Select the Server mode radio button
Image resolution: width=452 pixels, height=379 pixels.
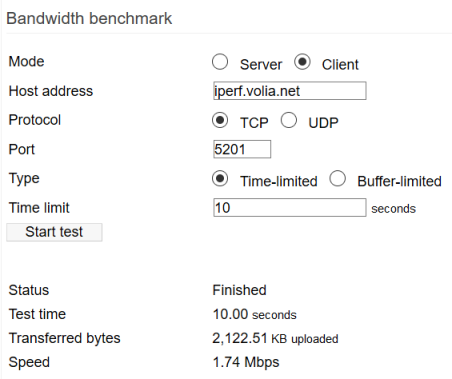220,62
